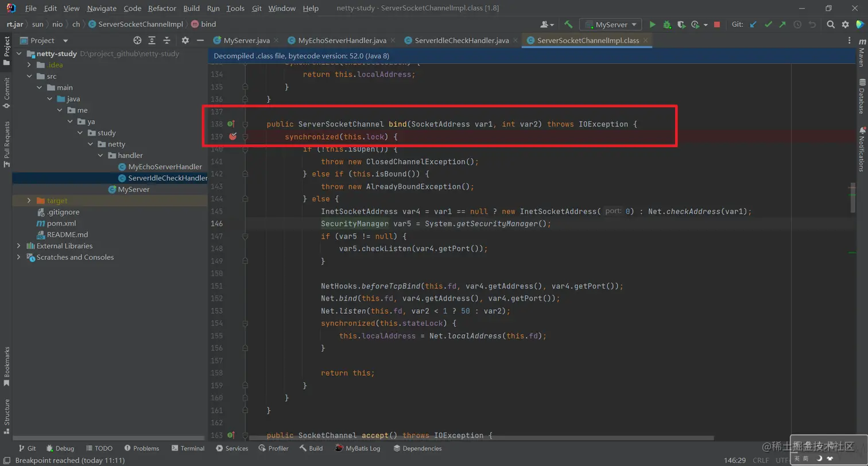Stop the running process via red square
This screenshot has width=868, height=466.
717,25
